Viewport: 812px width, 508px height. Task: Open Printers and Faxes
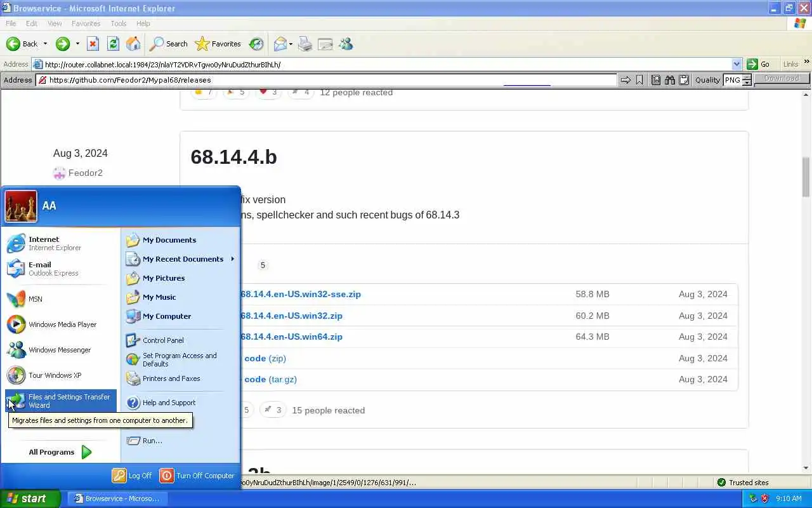tap(180, 378)
